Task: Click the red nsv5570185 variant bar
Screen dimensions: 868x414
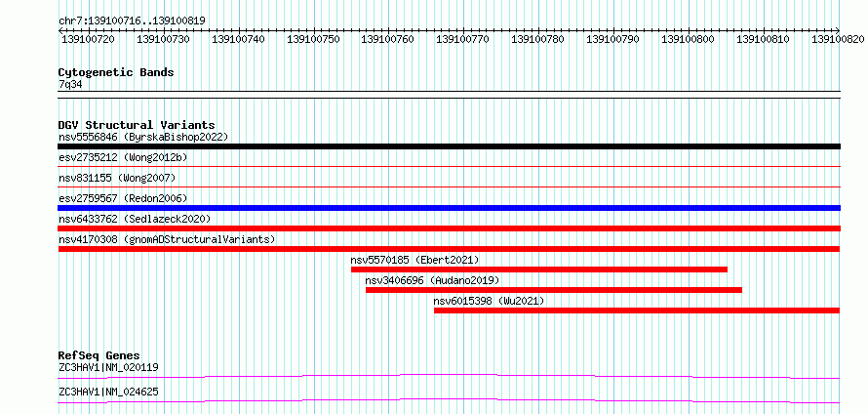Action: pos(539,269)
